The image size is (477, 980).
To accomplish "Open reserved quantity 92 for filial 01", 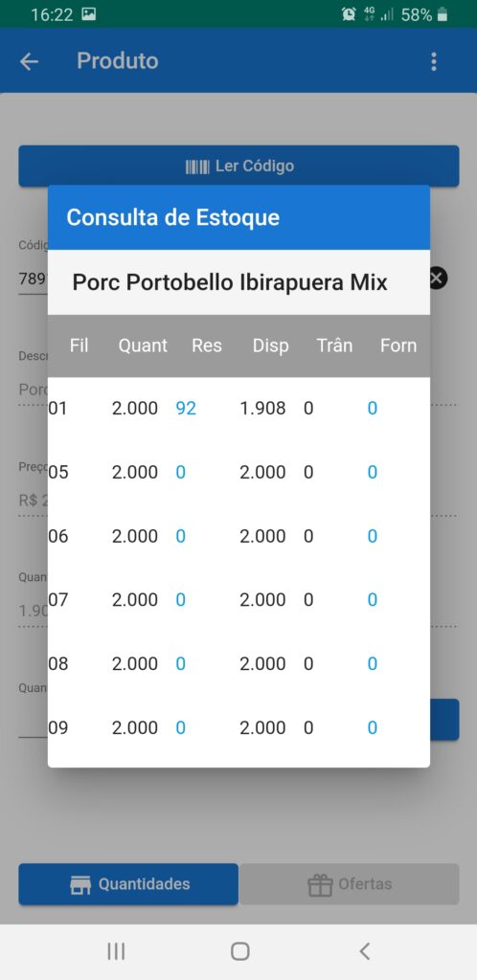I will [187, 409].
